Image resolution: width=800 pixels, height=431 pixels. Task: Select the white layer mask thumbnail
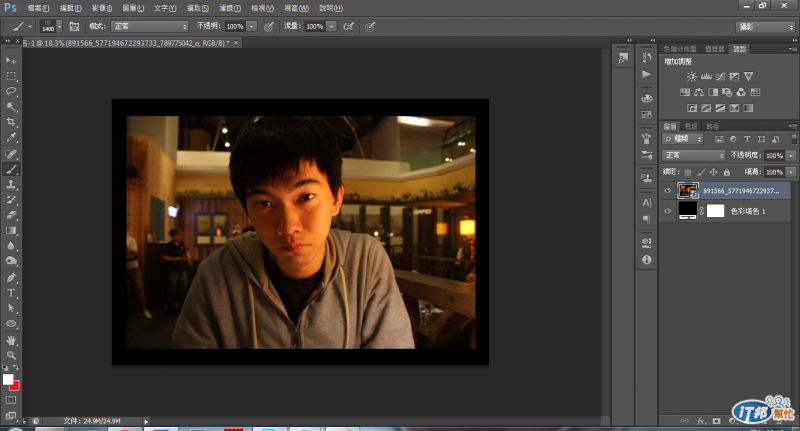click(715, 211)
